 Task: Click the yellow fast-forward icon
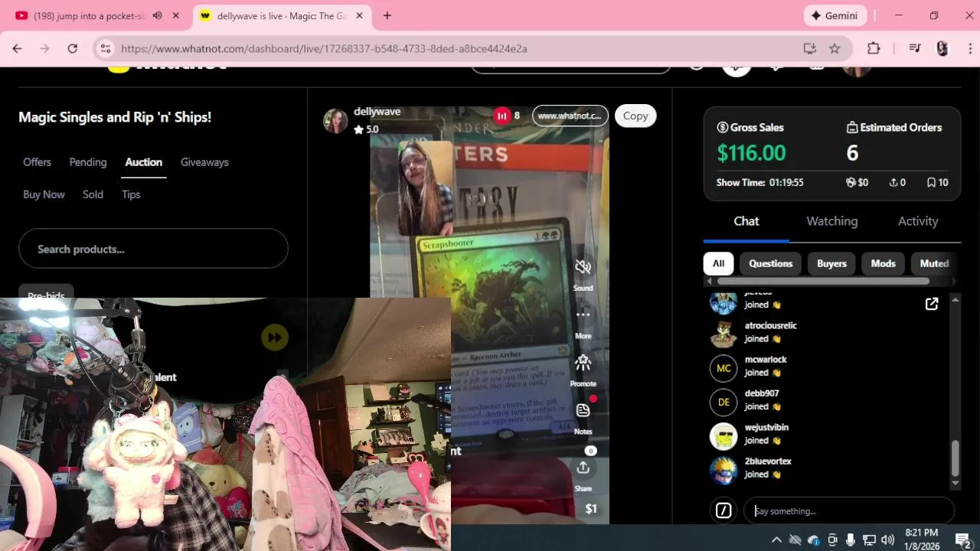274,337
